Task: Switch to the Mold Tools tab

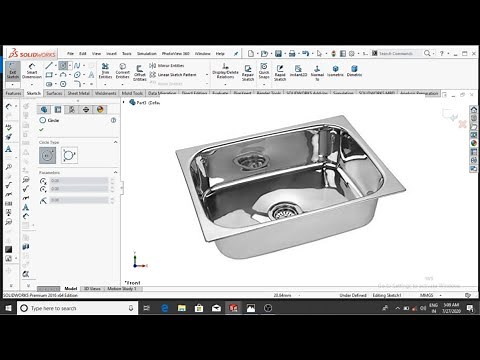Action: coord(132,93)
